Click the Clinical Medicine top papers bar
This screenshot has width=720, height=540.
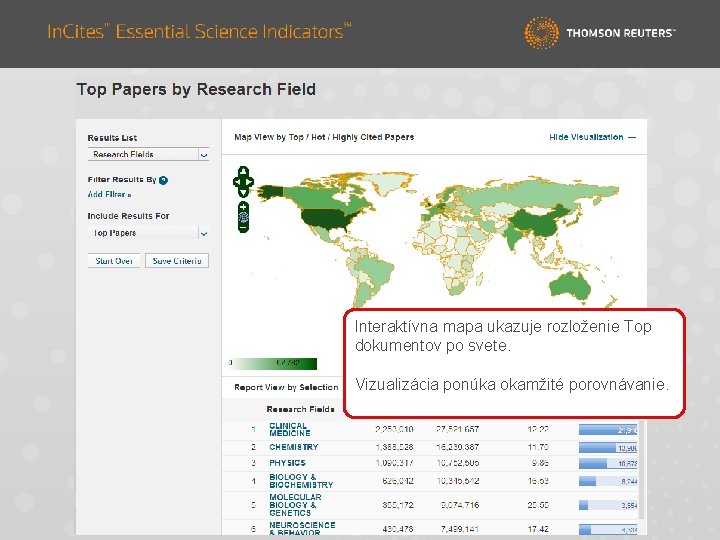(x=608, y=430)
